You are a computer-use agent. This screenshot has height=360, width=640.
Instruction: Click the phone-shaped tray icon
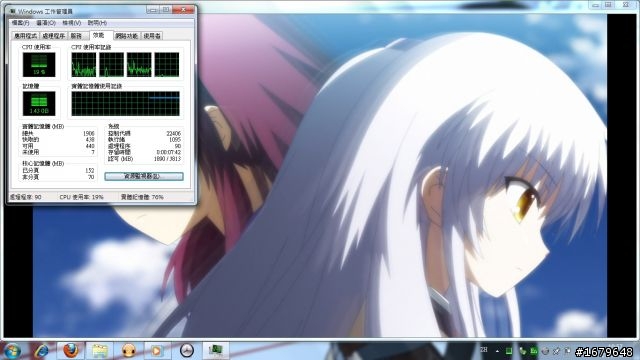click(522, 351)
